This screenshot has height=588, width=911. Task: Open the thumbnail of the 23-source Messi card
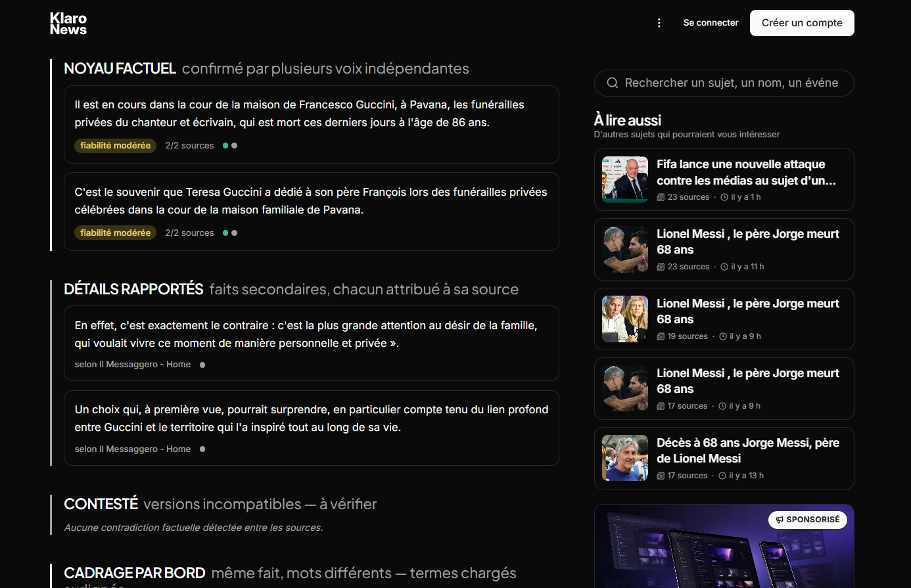coord(625,249)
